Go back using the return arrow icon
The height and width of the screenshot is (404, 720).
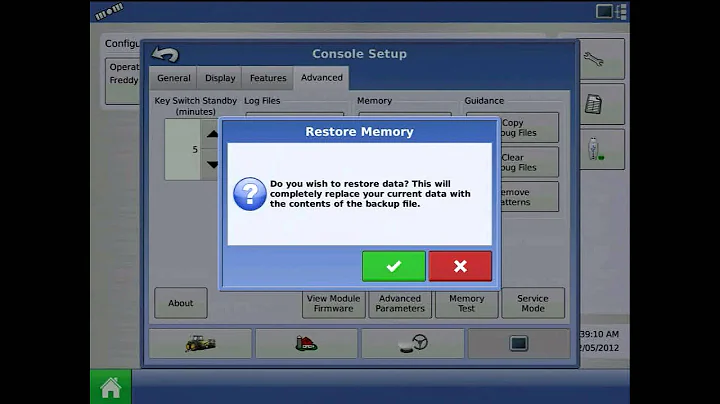coord(165,54)
